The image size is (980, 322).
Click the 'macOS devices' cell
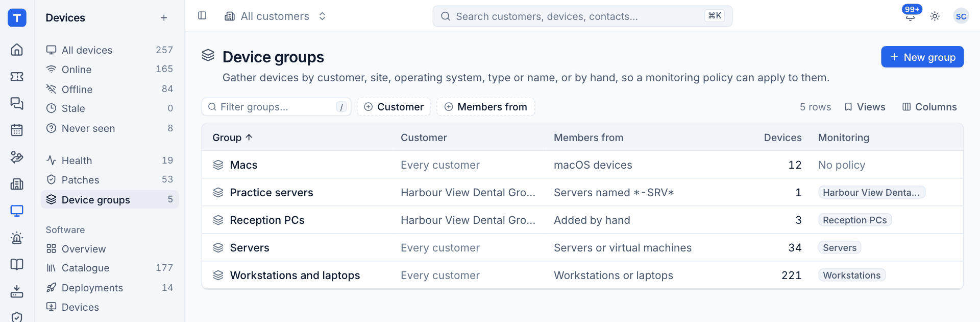[593, 165]
